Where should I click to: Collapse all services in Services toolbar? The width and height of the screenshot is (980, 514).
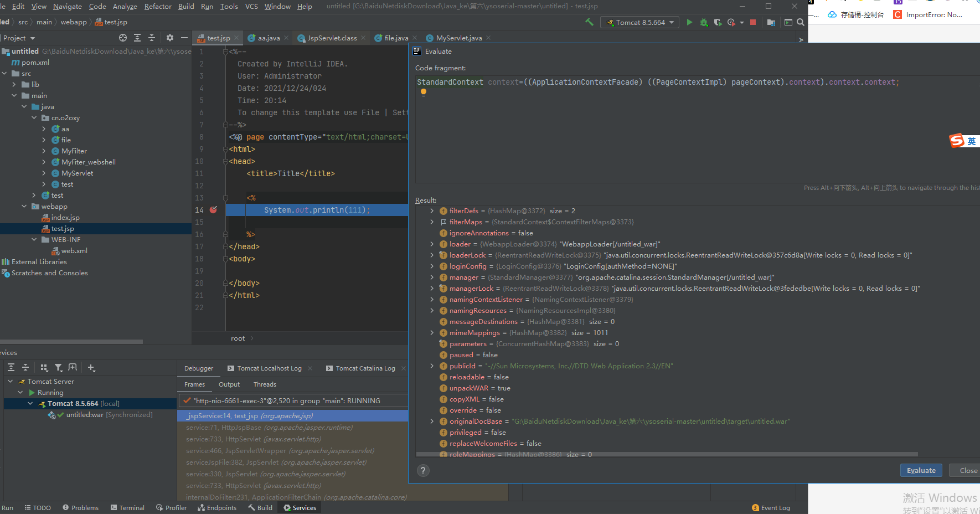pyautogui.click(x=25, y=367)
